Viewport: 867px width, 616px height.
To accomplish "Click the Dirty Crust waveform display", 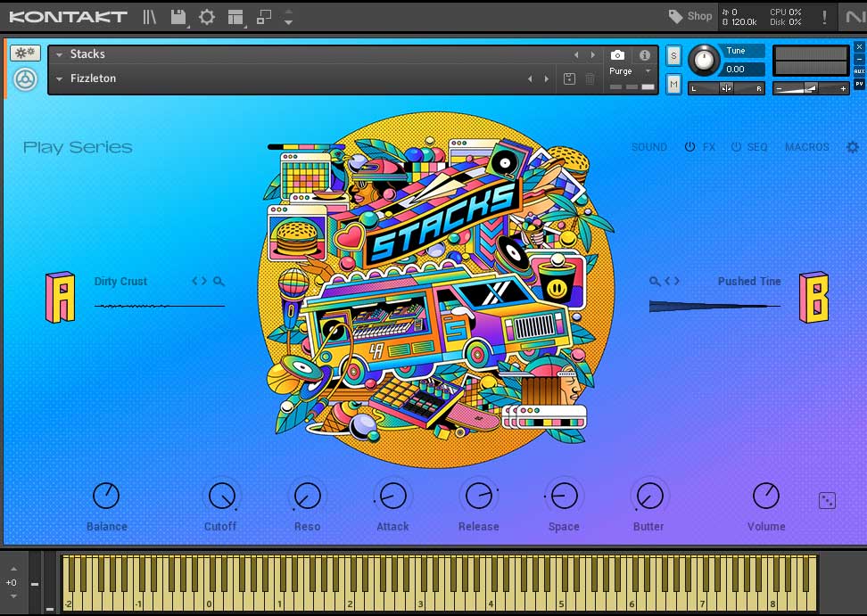I will (x=160, y=306).
